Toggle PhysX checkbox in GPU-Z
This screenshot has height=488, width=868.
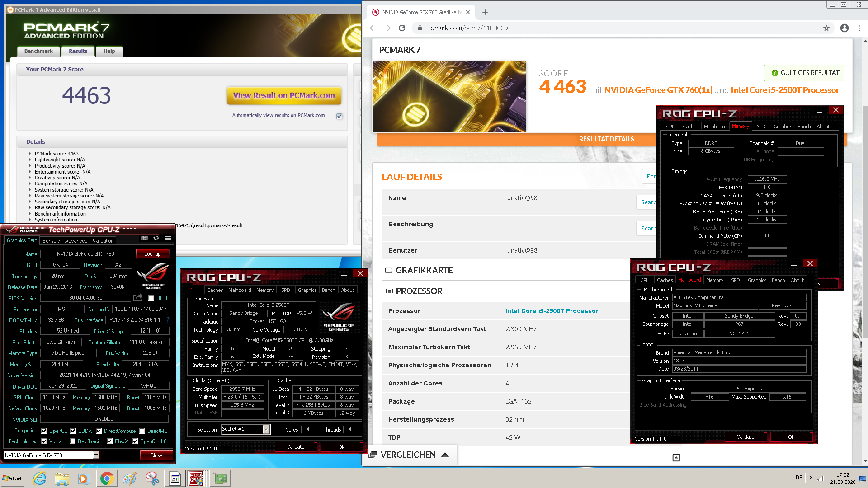point(110,441)
